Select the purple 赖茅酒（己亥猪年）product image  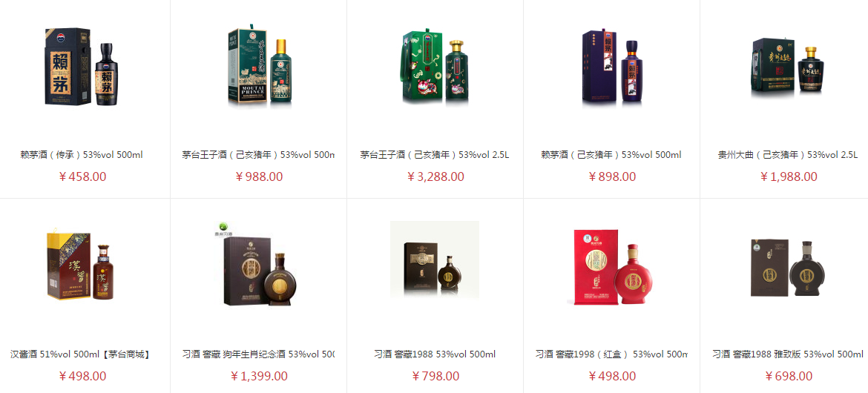click(x=612, y=67)
